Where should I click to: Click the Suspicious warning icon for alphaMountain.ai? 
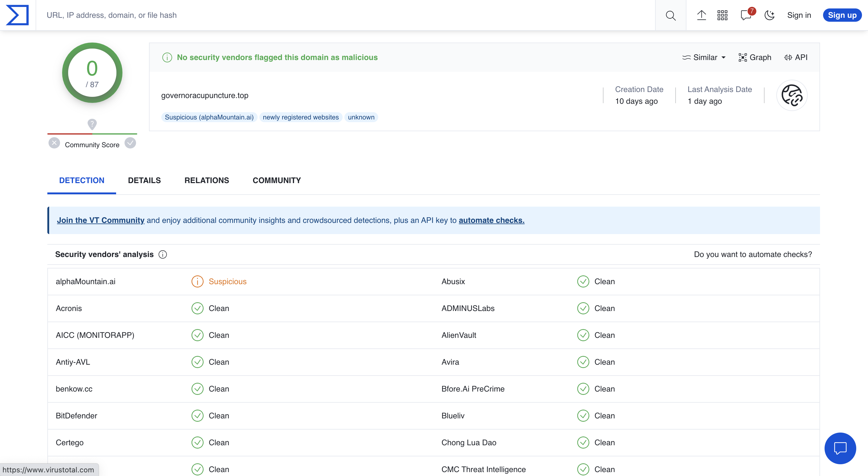tap(197, 281)
